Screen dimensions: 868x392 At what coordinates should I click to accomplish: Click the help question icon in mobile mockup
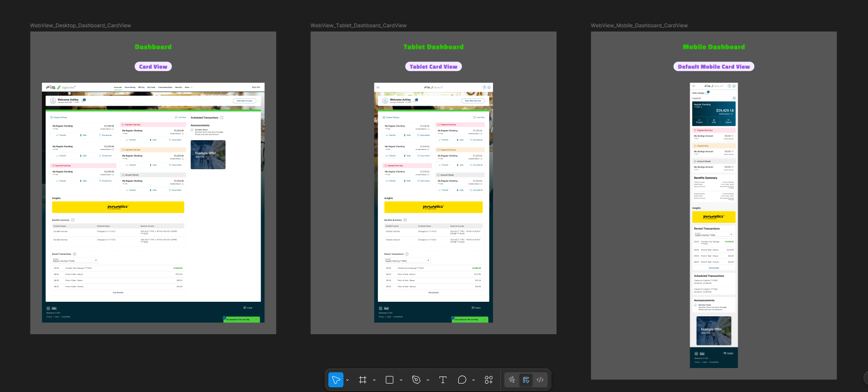pos(729,86)
